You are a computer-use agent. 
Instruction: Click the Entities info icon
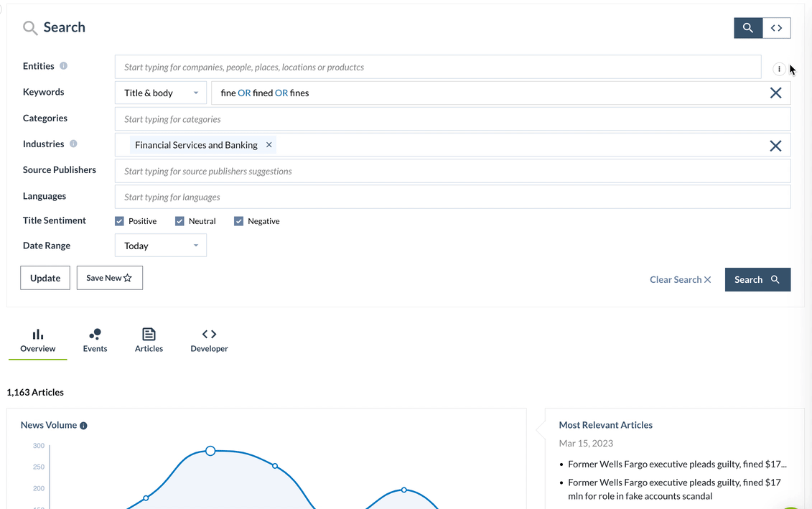[63, 66]
